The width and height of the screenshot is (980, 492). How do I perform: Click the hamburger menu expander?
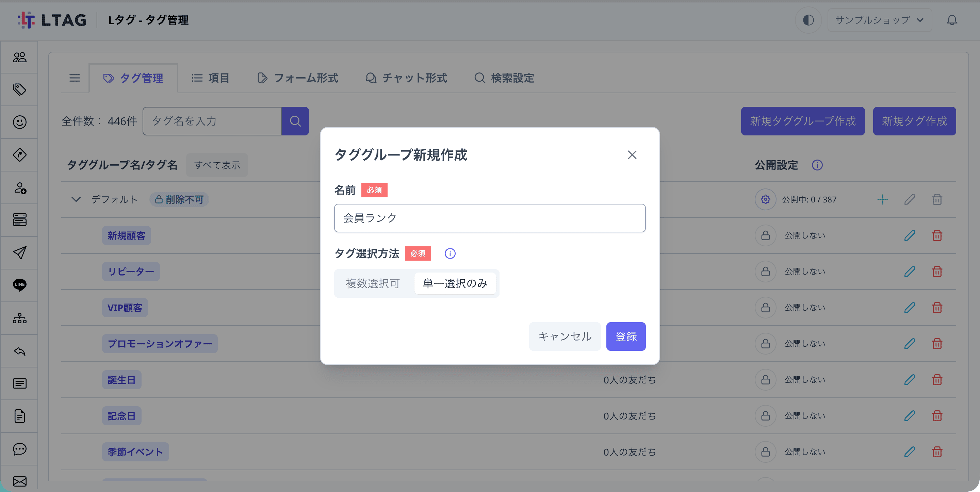[x=75, y=78]
